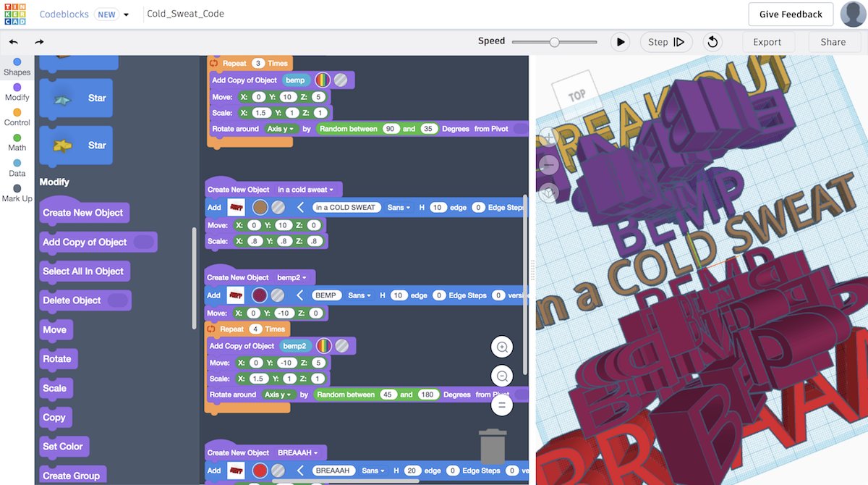
Task: Click the Share button
Action: [x=833, y=42]
